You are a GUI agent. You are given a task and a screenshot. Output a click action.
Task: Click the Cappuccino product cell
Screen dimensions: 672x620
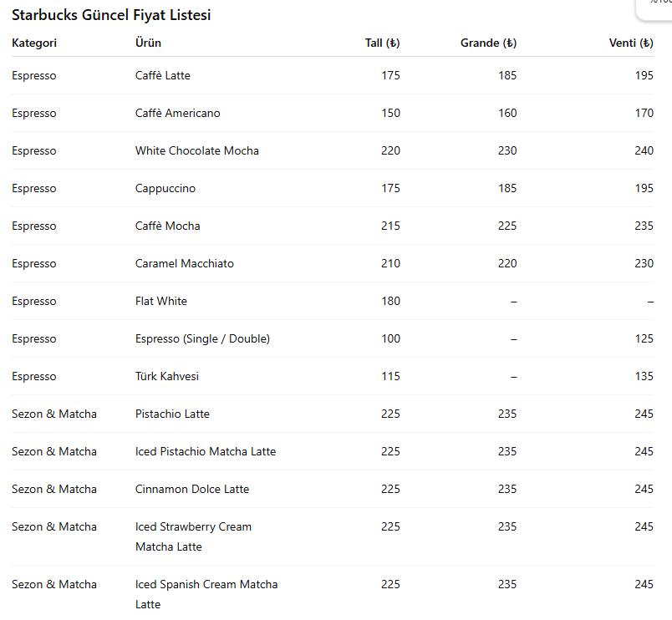pos(165,189)
